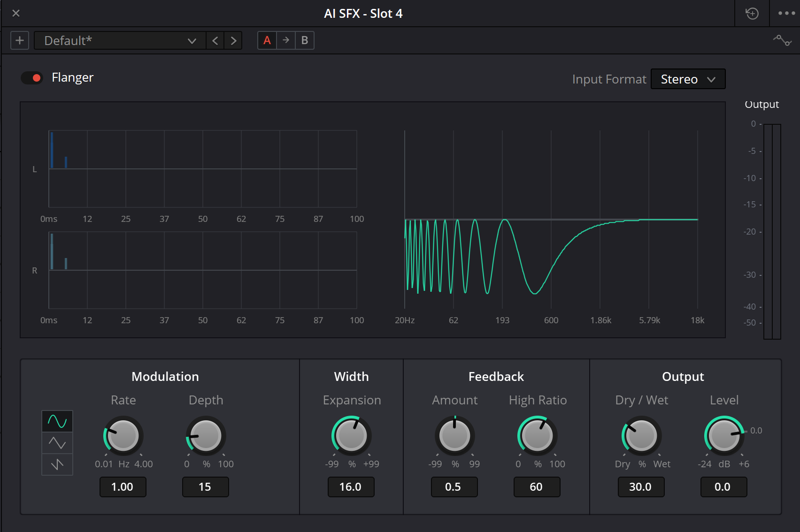The image size is (800, 532).
Task: Click the Modulation Depth knob
Action: [206, 435]
